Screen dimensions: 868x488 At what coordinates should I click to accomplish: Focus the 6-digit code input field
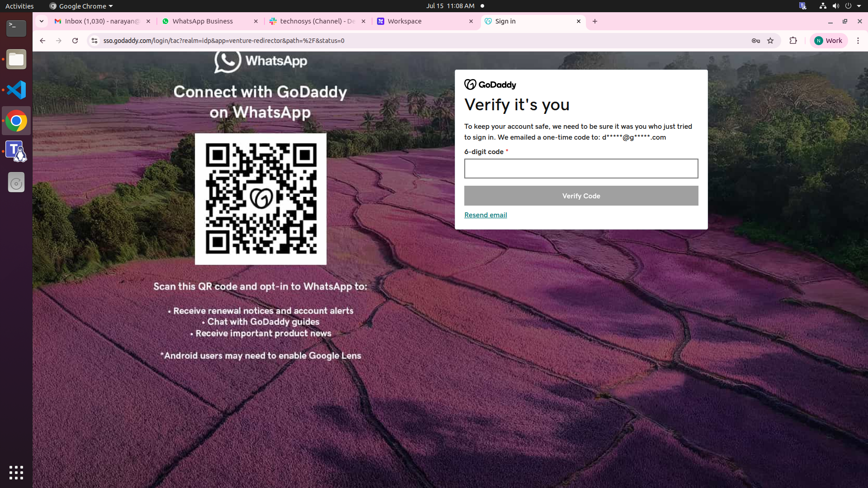pos(581,169)
